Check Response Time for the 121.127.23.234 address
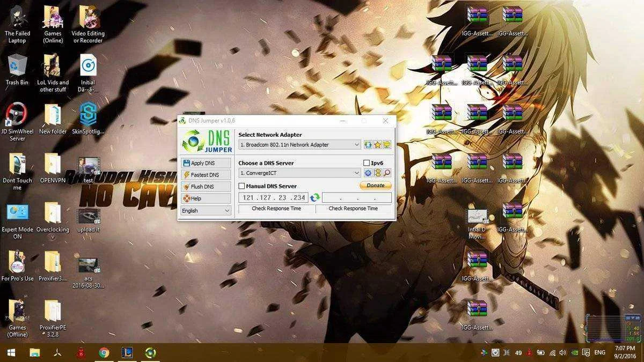The height and width of the screenshot is (362, 644). pos(276,209)
